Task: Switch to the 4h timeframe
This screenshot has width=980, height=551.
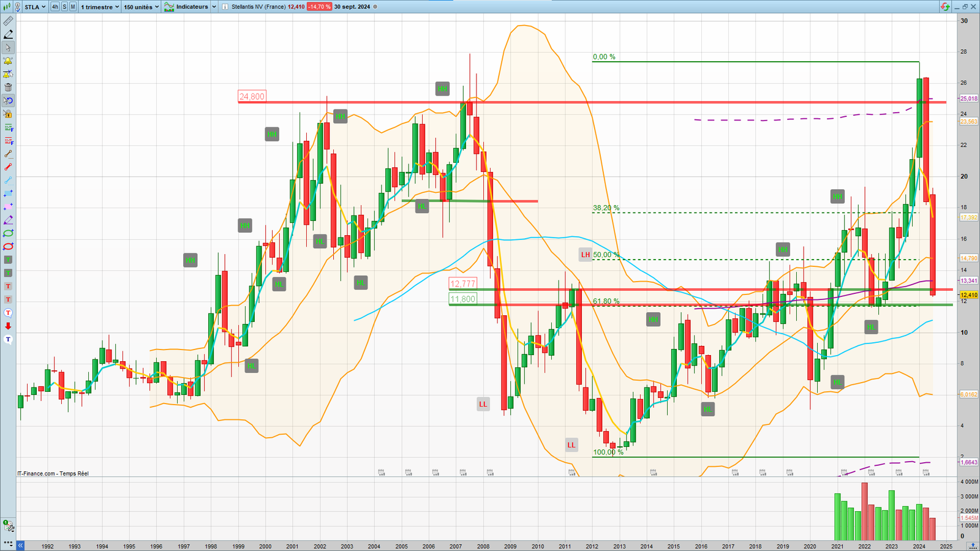Action: coord(55,7)
